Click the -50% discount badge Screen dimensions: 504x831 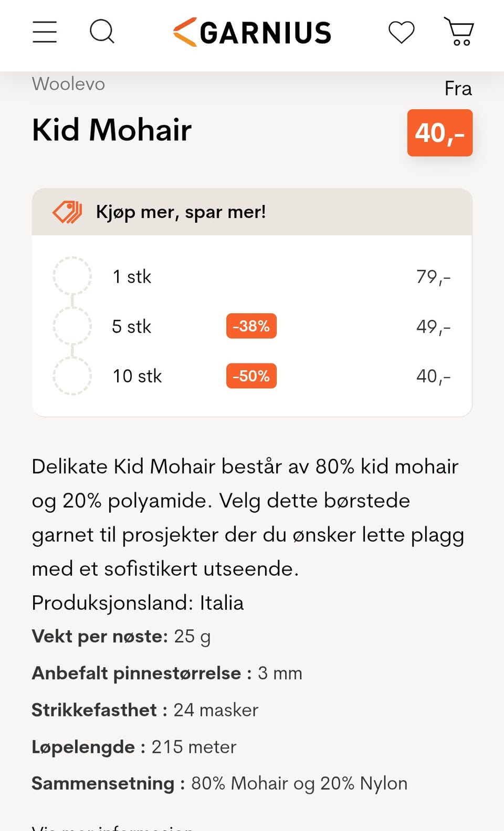251,376
